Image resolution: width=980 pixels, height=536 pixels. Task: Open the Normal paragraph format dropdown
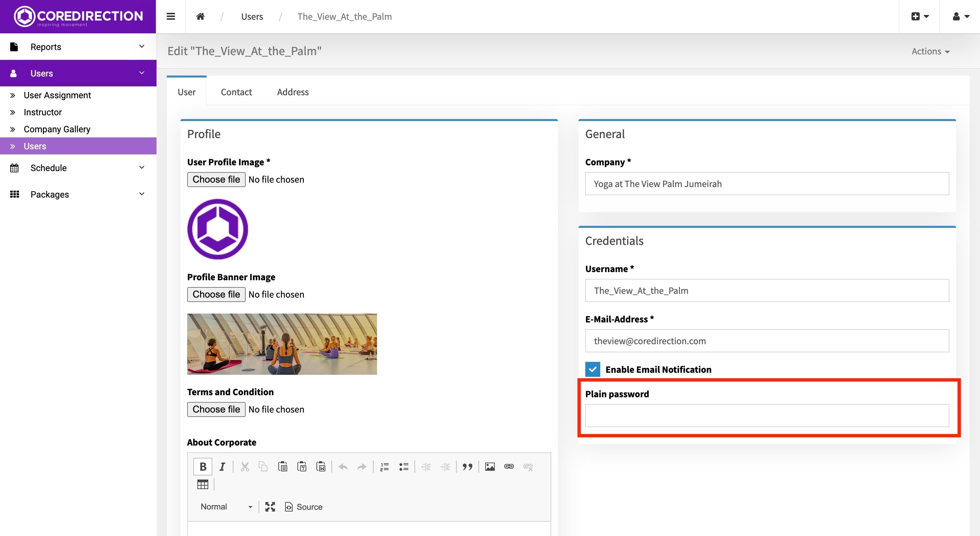[226, 507]
